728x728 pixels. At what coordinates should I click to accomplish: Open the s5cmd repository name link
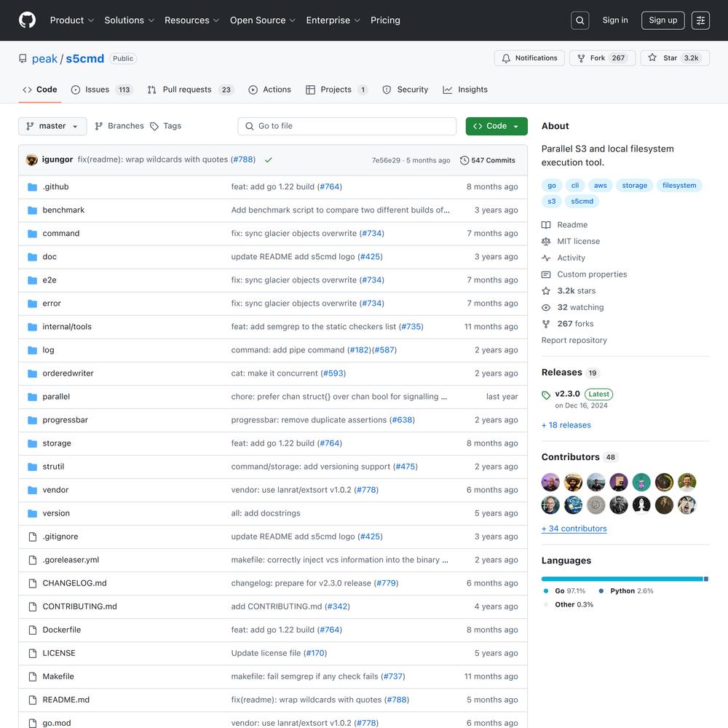85,58
